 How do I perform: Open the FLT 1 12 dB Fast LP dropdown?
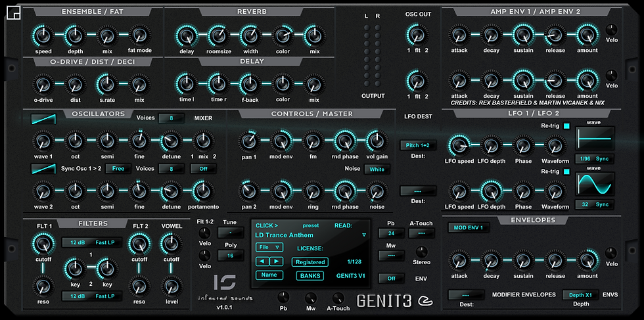[x=92, y=242]
